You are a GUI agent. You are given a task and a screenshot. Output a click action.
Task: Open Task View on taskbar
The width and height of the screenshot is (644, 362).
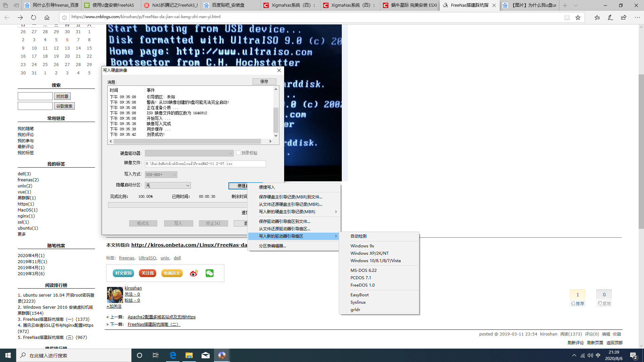(x=156, y=355)
